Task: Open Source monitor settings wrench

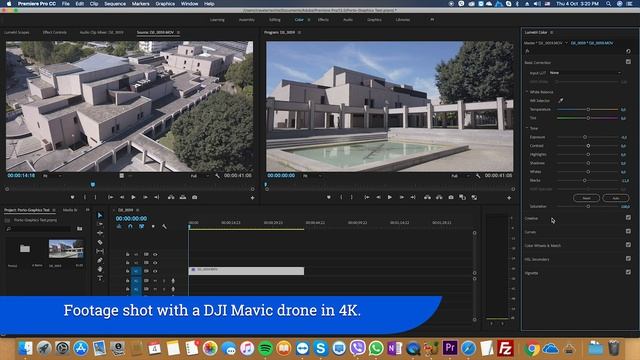Action: (x=218, y=176)
